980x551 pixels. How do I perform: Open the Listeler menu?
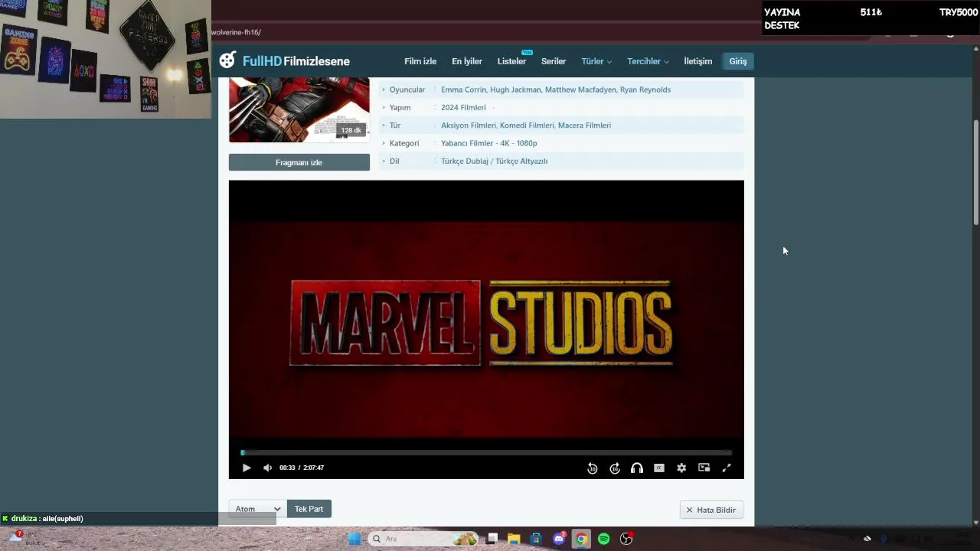point(511,61)
